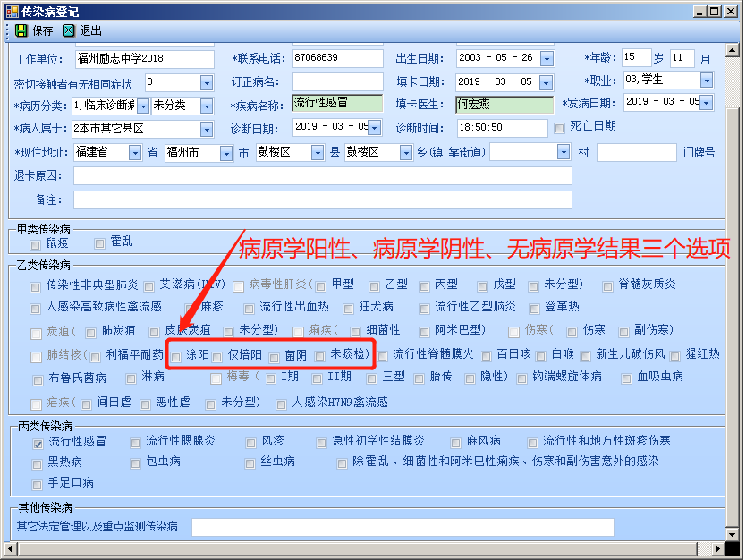
Task: Check the 麻风病 checkbox
Action: tap(455, 443)
